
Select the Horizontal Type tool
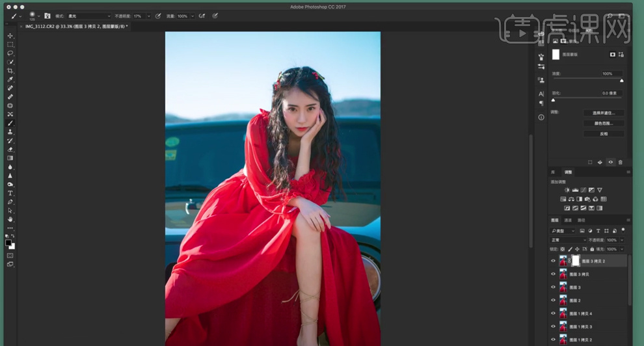(x=10, y=193)
